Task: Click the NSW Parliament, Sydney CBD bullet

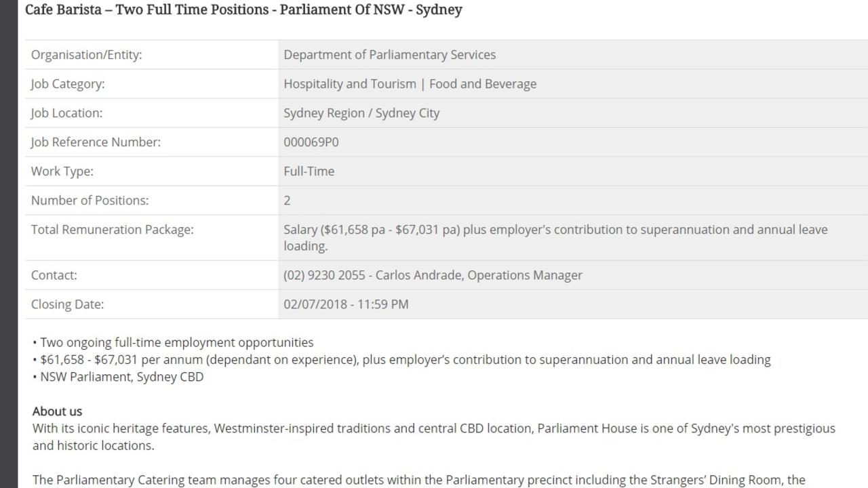Action: [118, 377]
